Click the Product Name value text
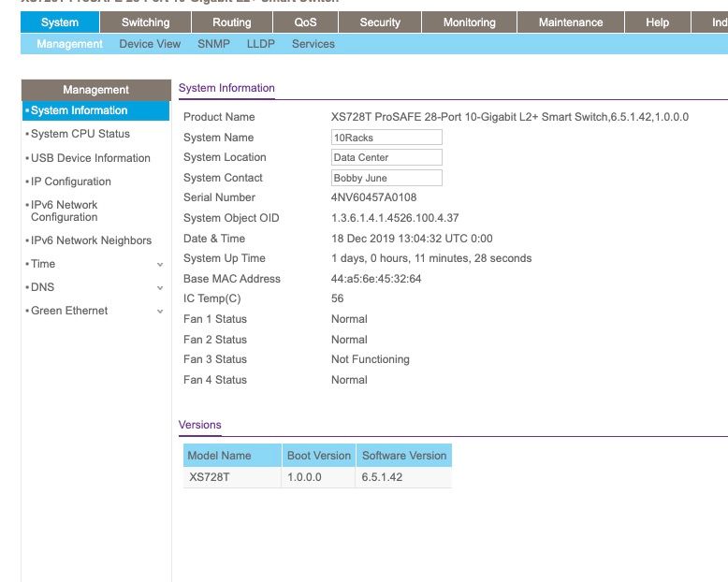The height and width of the screenshot is (582, 728). tap(510, 117)
